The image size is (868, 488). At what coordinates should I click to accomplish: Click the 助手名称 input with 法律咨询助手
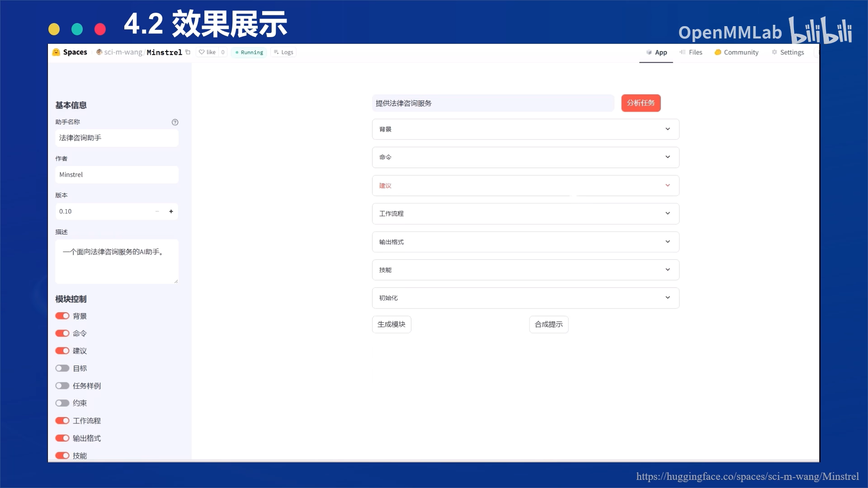pos(117,138)
